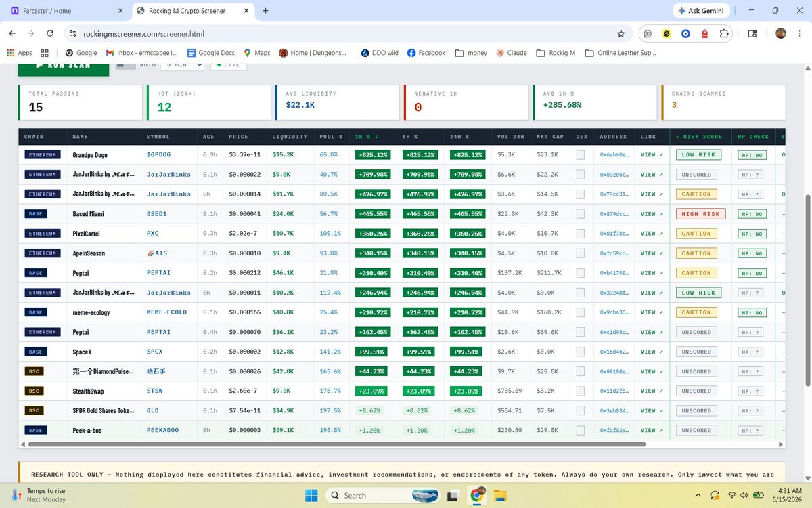Click the red backpack extension icon

pos(704,33)
